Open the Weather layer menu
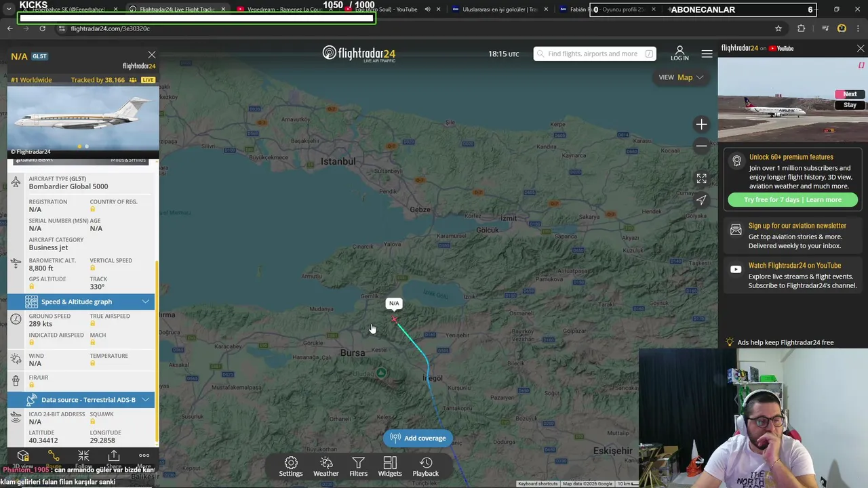The height and width of the screenshot is (488, 868). (x=326, y=466)
